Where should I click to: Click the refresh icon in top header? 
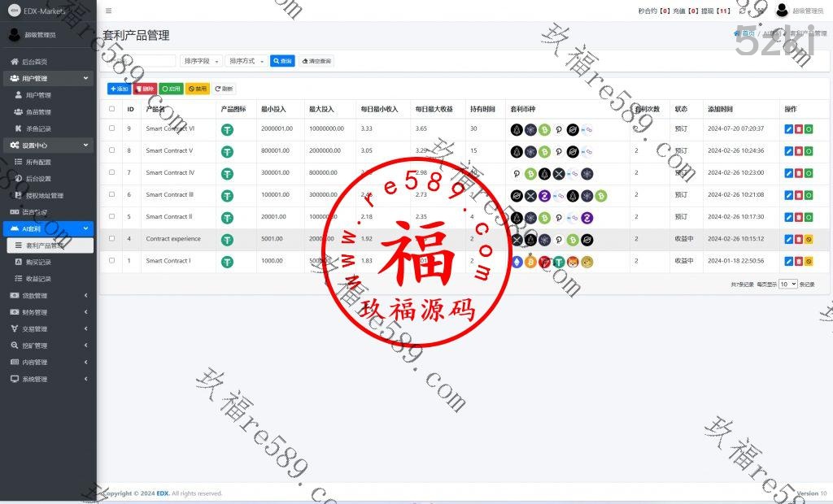click(x=742, y=11)
